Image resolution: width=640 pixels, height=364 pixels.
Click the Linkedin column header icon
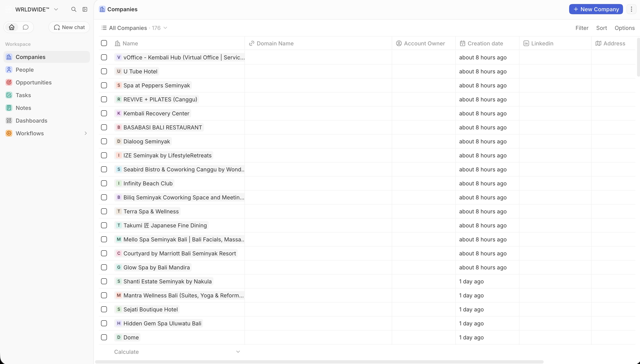point(526,43)
